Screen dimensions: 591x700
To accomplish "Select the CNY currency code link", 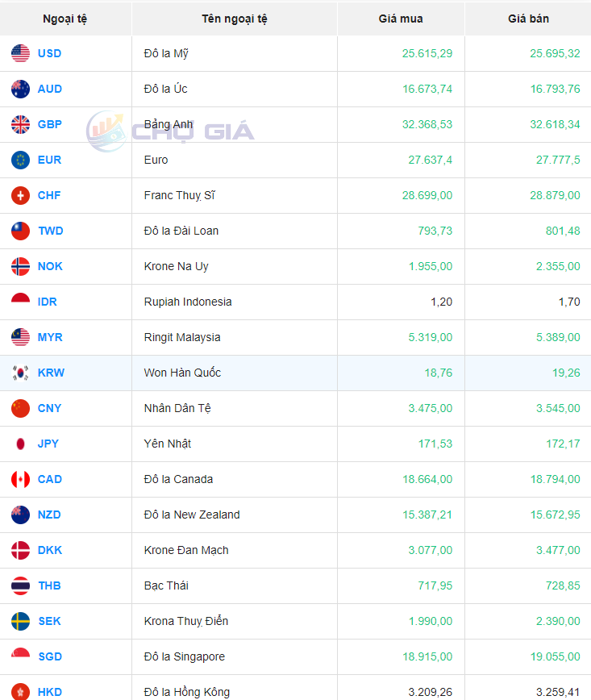I will coord(49,408).
